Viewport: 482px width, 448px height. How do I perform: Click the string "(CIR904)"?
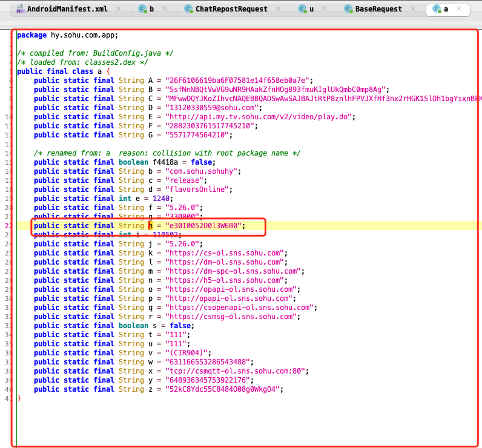coord(187,353)
